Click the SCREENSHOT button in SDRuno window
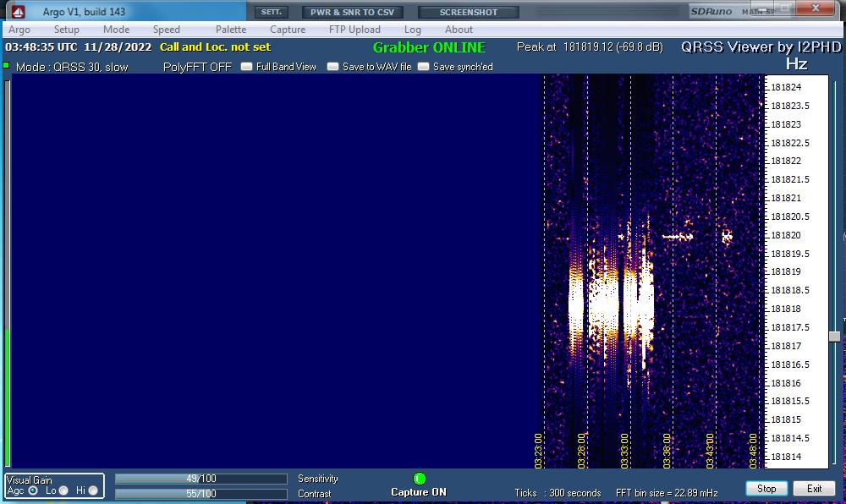This screenshot has width=846, height=504. pos(469,12)
